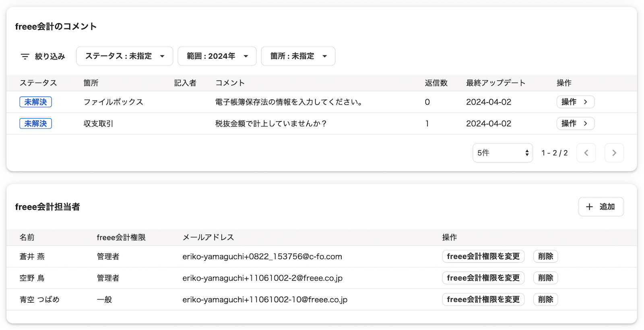Delete 蒼井 燕 with 削除 button
This screenshot has width=644, height=330.
click(546, 256)
